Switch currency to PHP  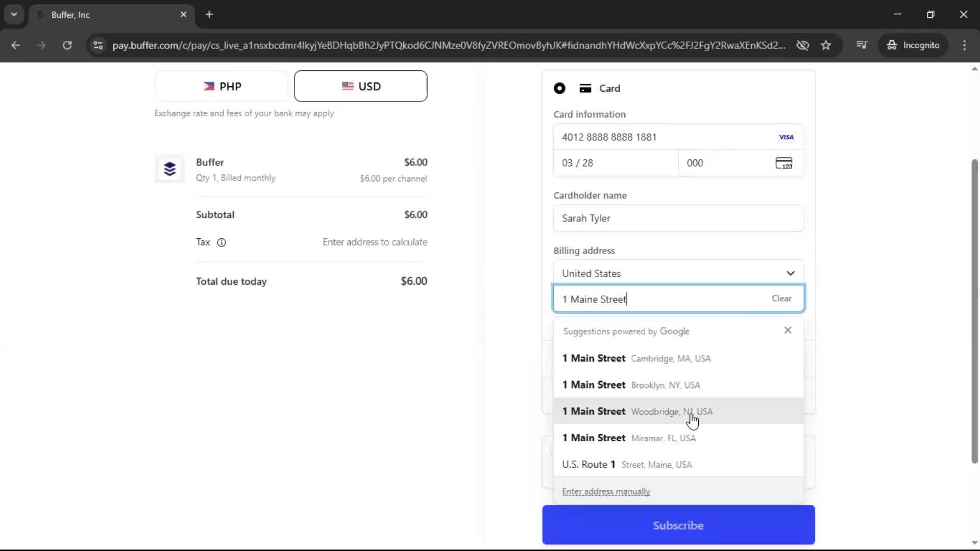click(x=220, y=86)
